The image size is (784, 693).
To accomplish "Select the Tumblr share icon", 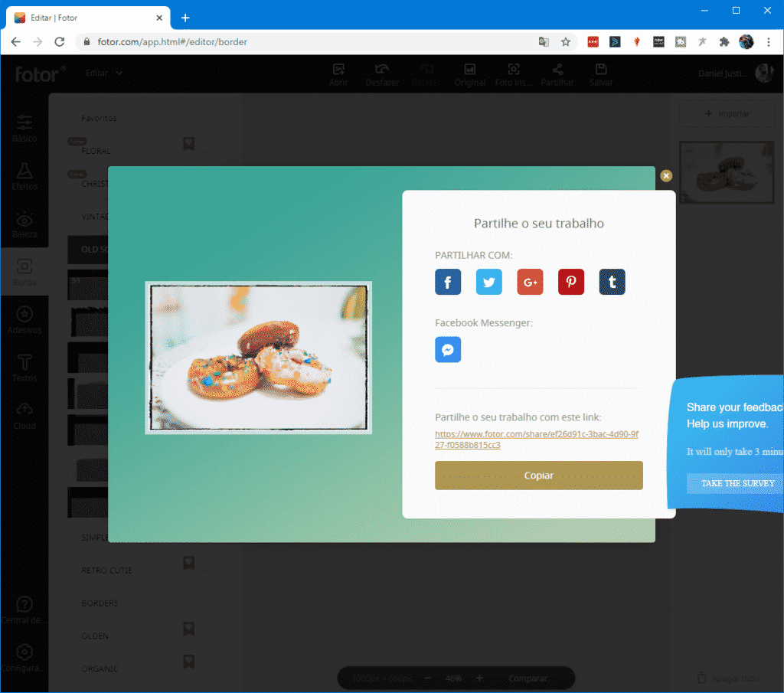I will point(612,282).
